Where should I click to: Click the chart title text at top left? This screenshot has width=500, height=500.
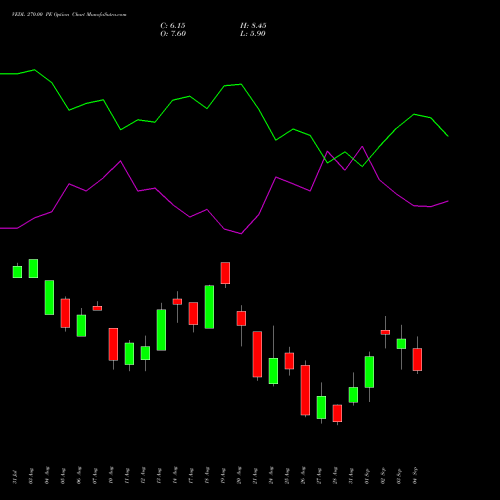(69, 15)
